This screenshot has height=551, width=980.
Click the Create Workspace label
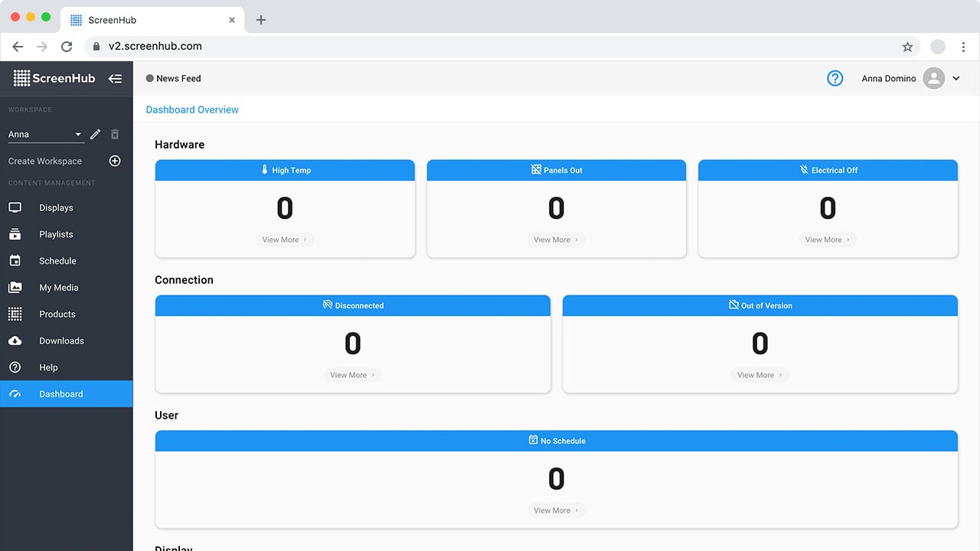(x=45, y=161)
